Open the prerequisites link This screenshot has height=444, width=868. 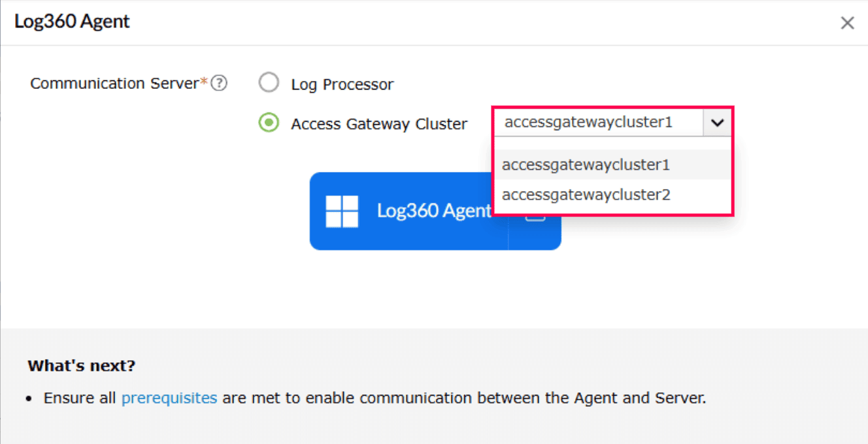(169, 398)
